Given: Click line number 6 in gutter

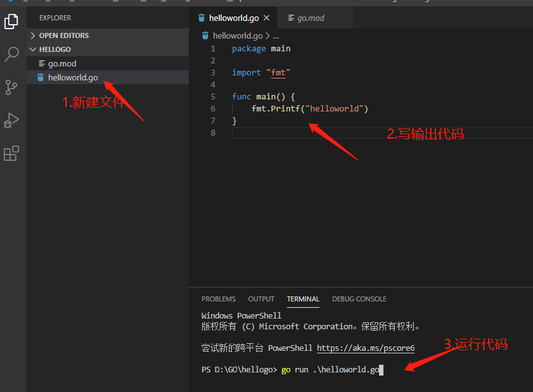Looking at the screenshot, I should tap(213, 109).
